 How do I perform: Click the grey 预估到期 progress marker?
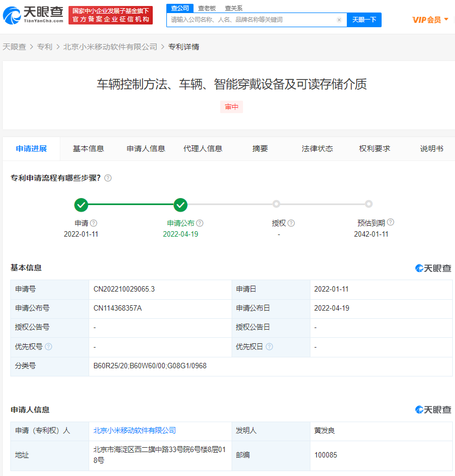(x=369, y=204)
